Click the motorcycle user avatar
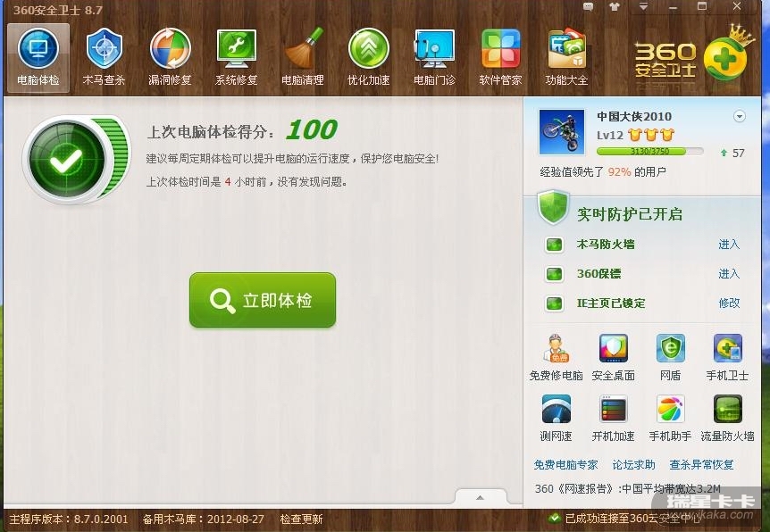This screenshot has height=532, width=770. tap(562, 132)
